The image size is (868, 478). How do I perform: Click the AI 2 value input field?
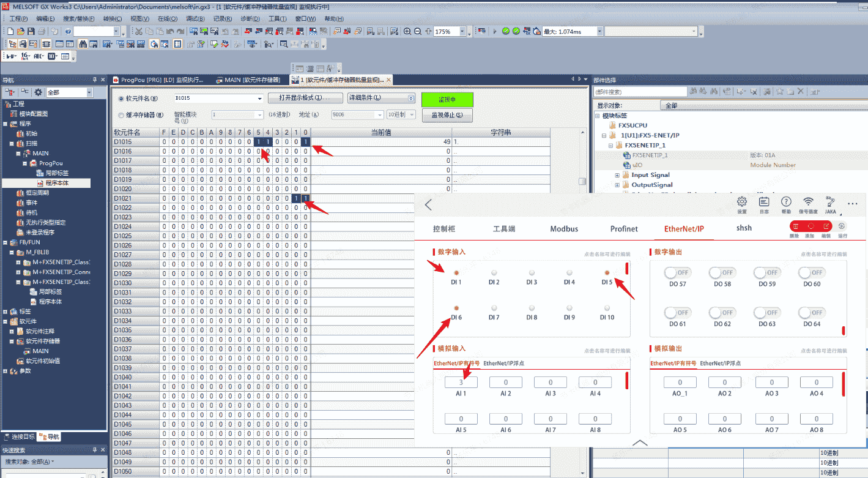click(x=505, y=383)
